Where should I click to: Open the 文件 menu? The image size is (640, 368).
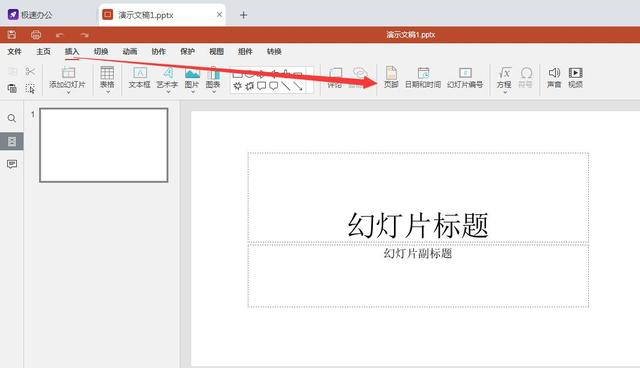click(x=14, y=51)
